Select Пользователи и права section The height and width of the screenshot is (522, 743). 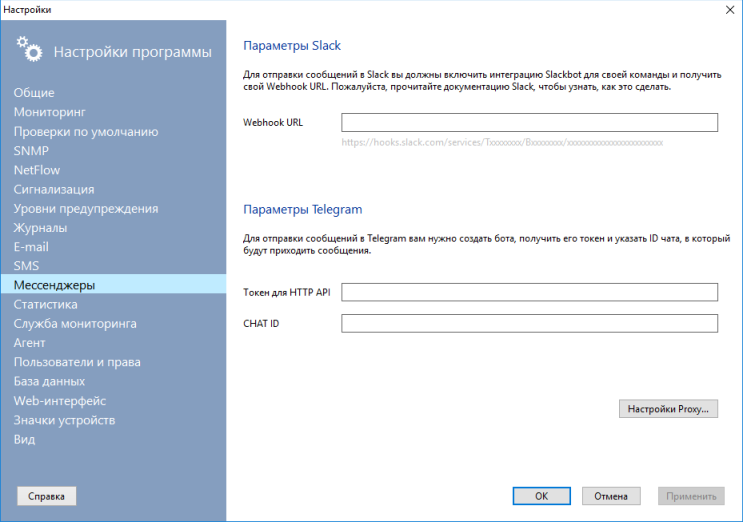click(x=77, y=362)
